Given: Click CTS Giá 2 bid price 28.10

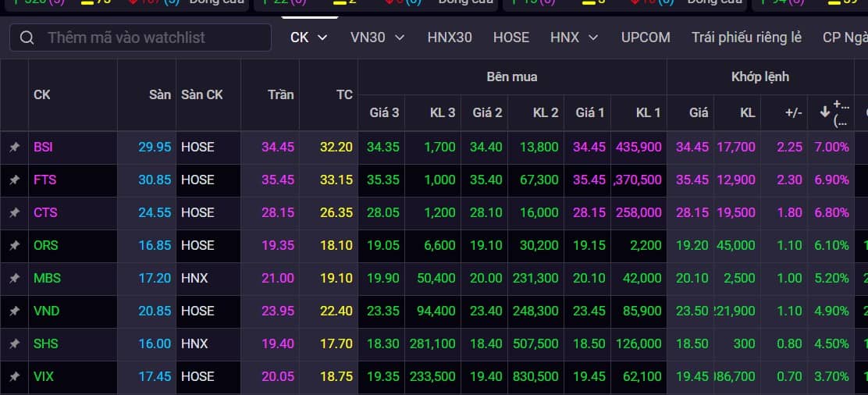Looking at the screenshot, I should pos(486,213).
